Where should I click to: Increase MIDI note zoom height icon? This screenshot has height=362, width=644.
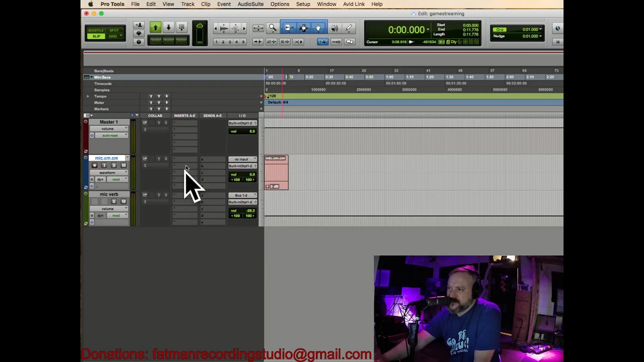click(236, 28)
